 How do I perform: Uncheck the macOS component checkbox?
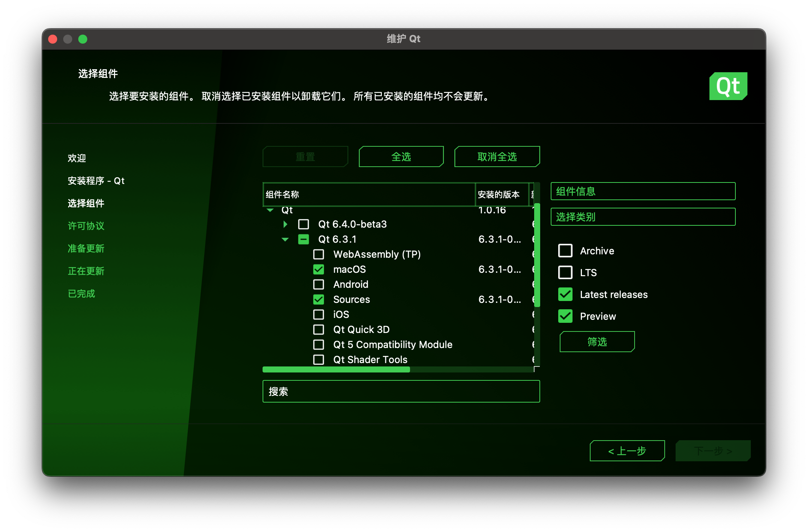click(x=319, y=269)
